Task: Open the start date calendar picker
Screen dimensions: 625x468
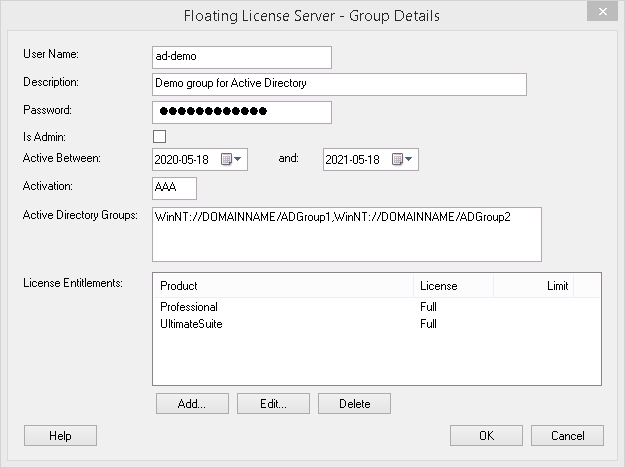Action: click(232, 159)
